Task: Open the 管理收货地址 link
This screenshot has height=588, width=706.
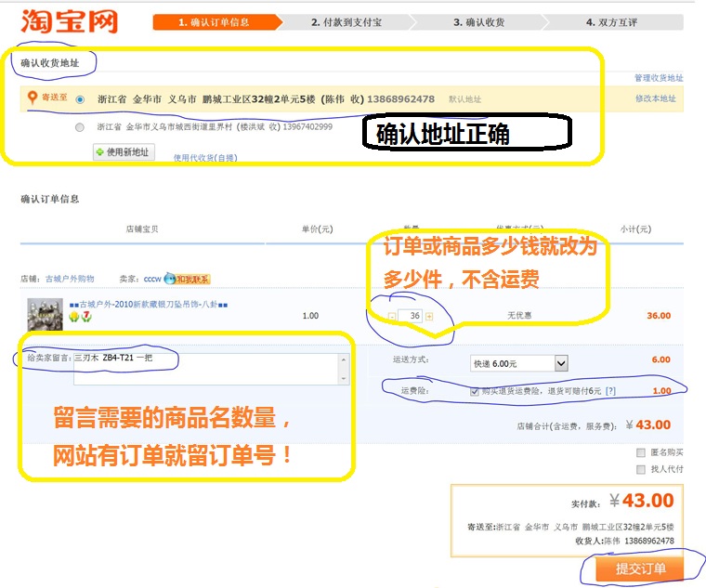Action: 659,78
